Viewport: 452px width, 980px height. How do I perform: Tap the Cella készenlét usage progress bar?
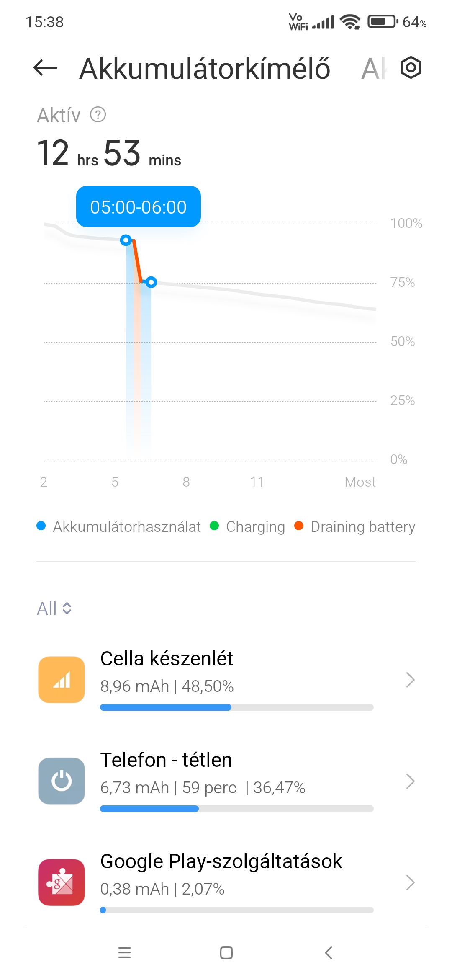pos(236,707)
